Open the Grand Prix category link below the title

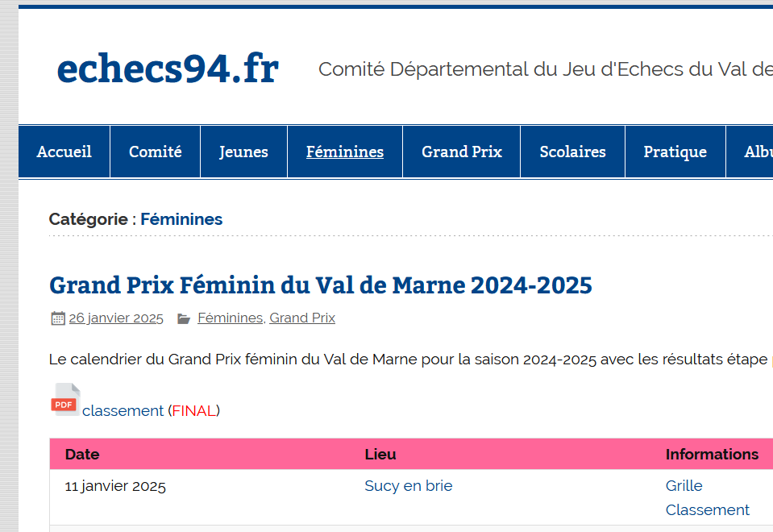click(302, 318)
